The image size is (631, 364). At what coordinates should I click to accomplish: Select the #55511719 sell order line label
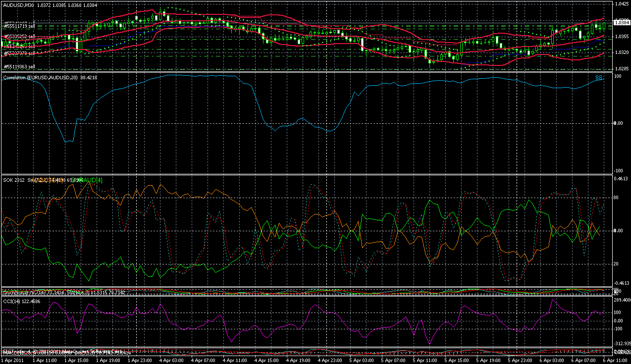19,25
